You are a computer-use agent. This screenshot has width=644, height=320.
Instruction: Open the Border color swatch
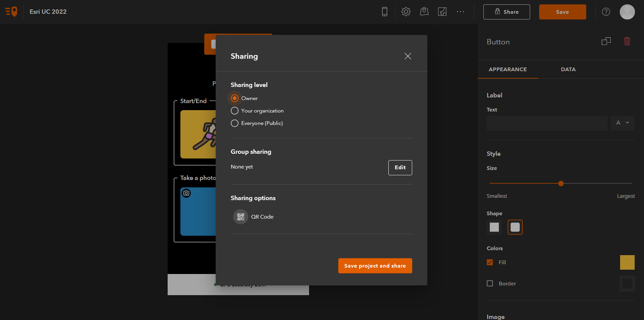coord(627,283)
